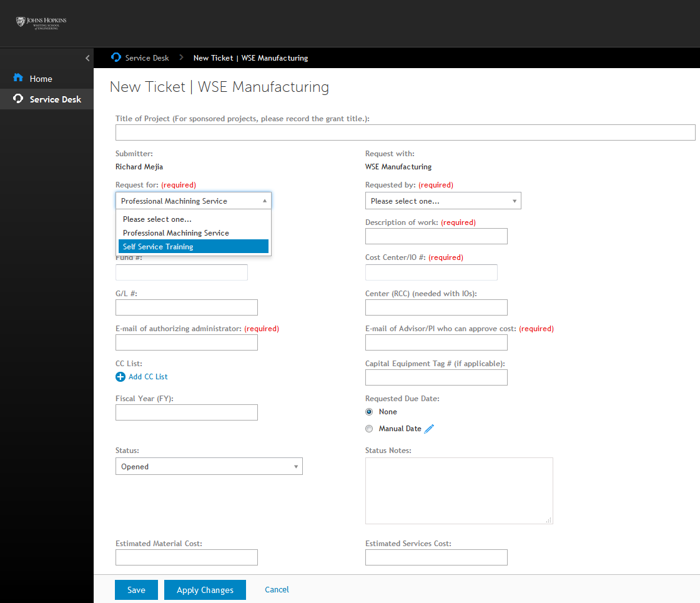The image size is (700, 603).
Task: Click the Service Desk breadcrumb icon
Action: pos(116,57)
